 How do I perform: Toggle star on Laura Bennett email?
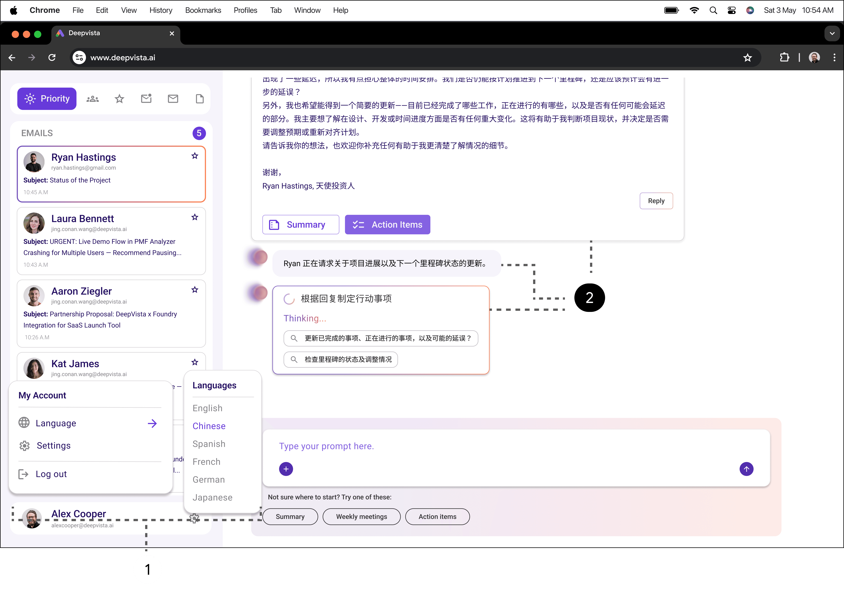click(x=195, y=217)
